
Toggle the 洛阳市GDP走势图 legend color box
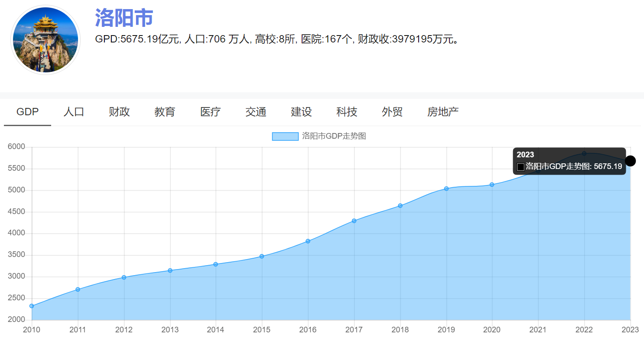click(x=285, y=136)
